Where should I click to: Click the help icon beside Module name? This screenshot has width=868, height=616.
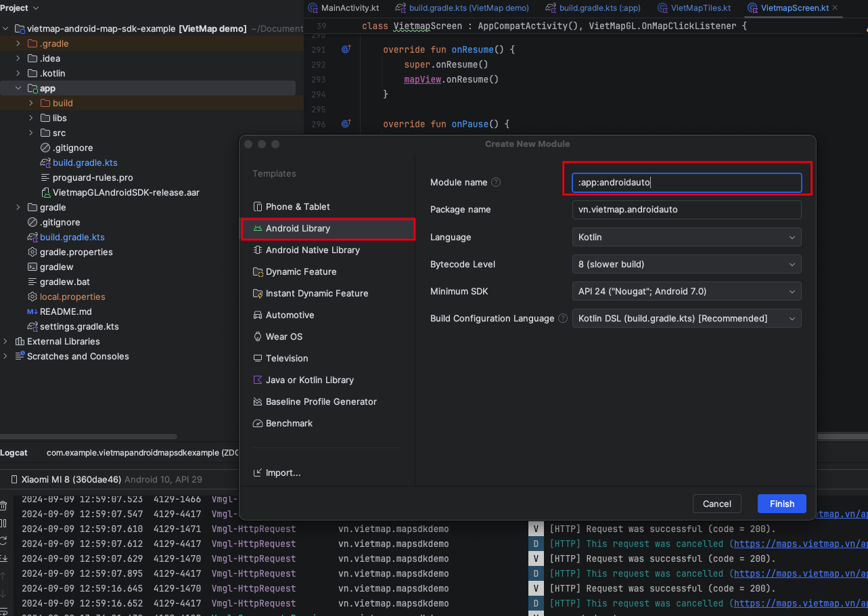tap(496, 183)
